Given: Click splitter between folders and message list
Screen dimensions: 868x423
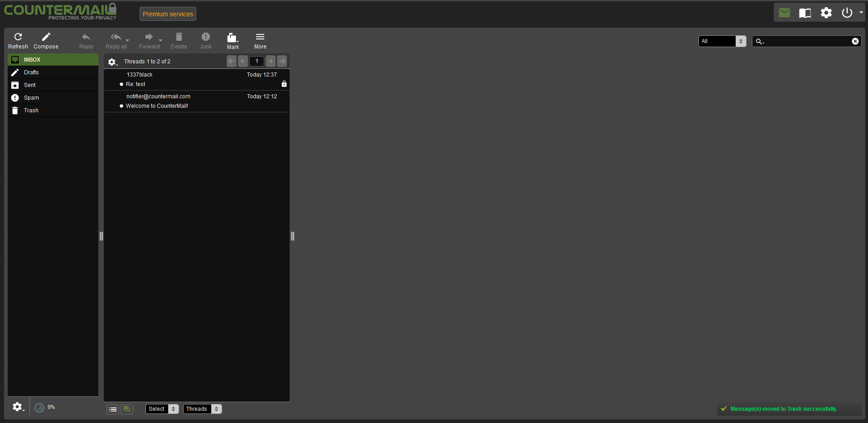Looking at the screenshot, I should (101, 236).
